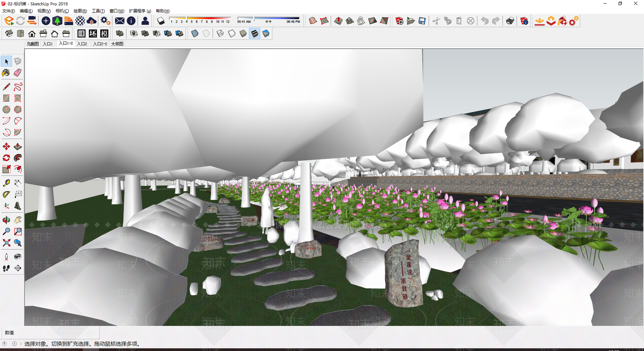The height and width of the screenshot is (351, 644).
Task: Enable Hidden Line display style
Action: tap(231, 33)
